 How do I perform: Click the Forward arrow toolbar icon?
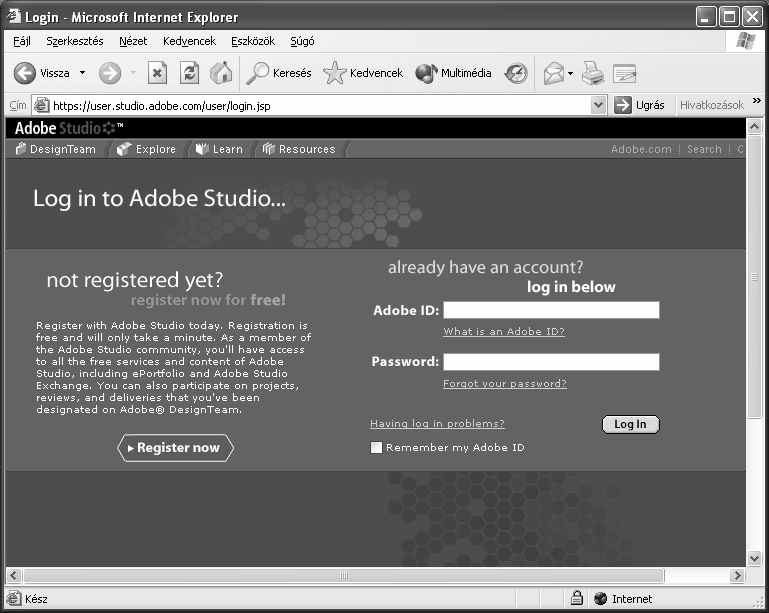click(109, 74)
